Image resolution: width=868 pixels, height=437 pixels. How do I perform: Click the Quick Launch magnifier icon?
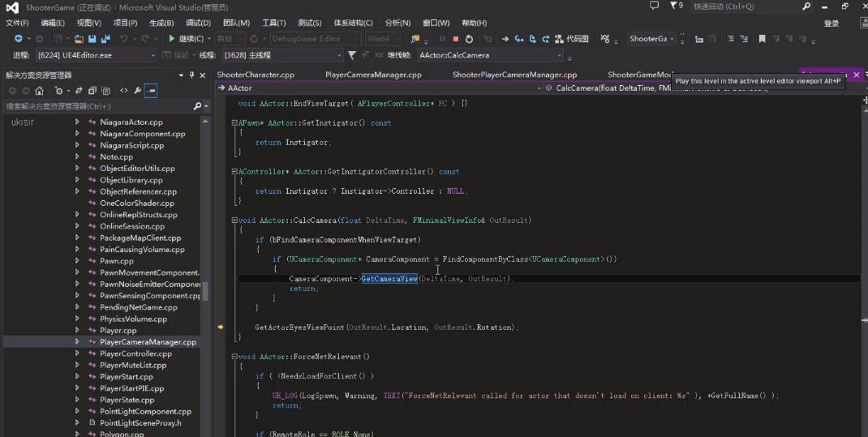point(806,6)
